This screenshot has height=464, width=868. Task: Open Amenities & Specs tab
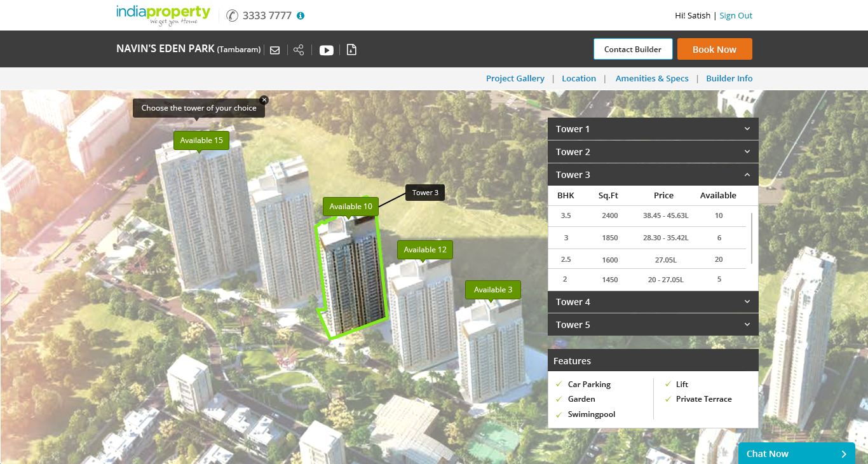652,78
